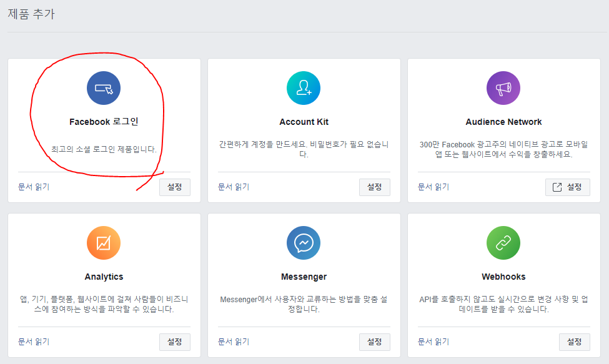Screen dimensions: 609x364
Task: Click the Account Kit person icon
Action: coord(304,88)
